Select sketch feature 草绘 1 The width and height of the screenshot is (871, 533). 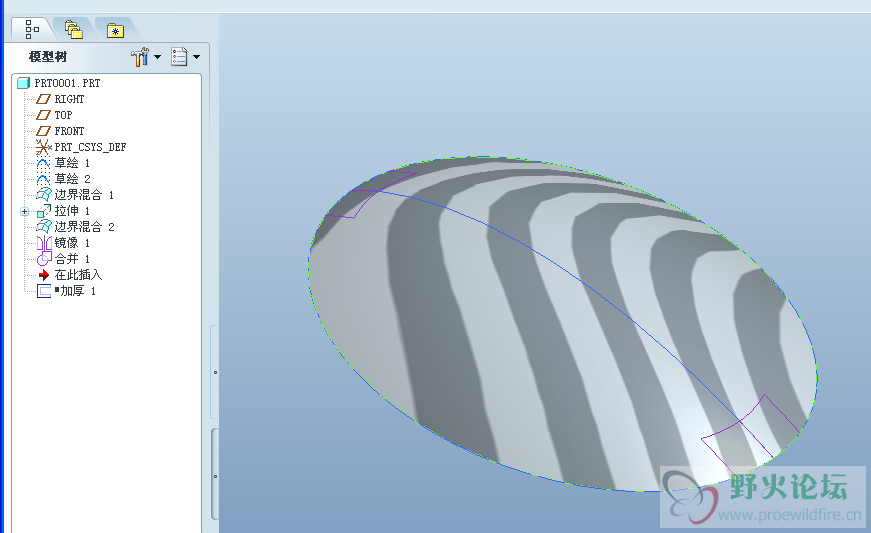click(72, 163)
